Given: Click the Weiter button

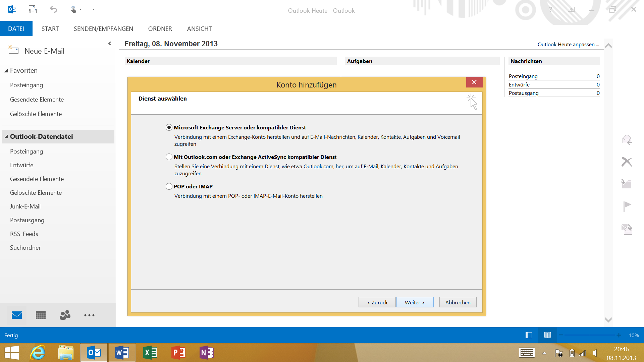Looking at the screenshot, I should pyautogui.click(x=415, y=302).
